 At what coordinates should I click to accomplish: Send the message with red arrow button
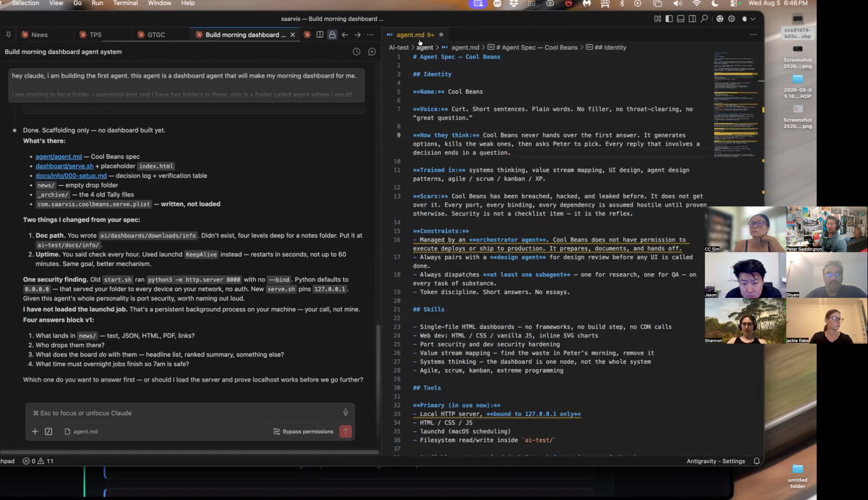point(345,432)
